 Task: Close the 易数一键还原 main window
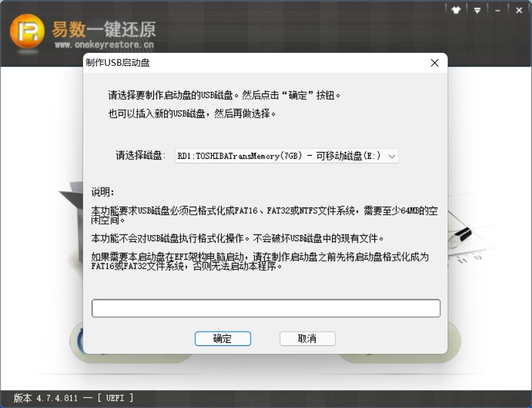519,10
